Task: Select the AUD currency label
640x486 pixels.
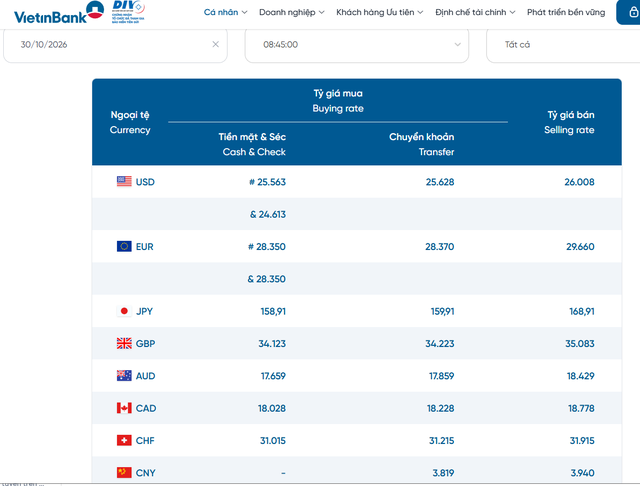Action: point(145,376)
